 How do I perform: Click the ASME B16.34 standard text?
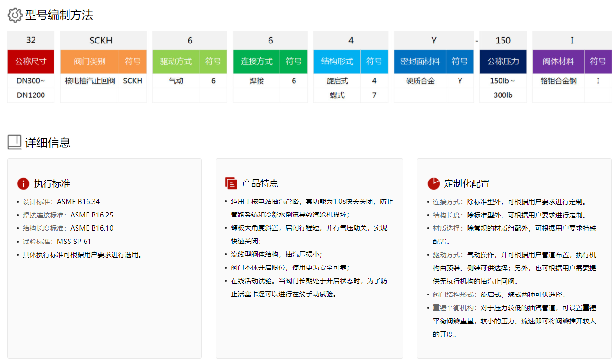coord(62,201)
